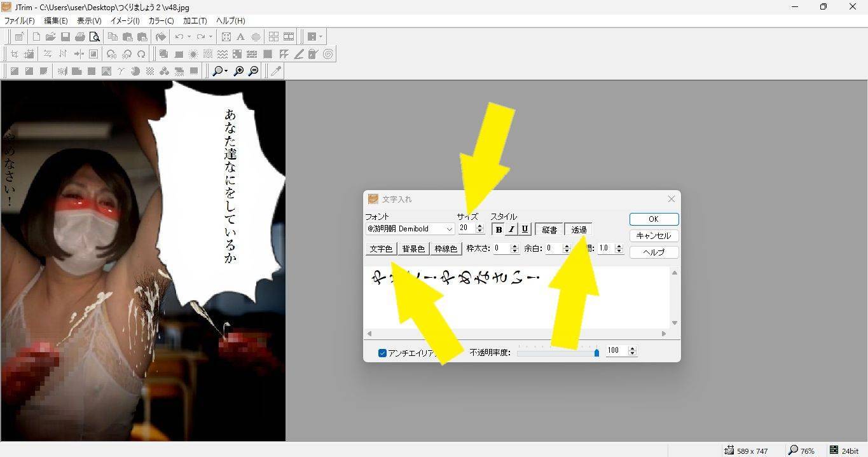The image size is (868, 457).
Task: Click the zoom in magnifier icon
Action: [x=239, y=71]
